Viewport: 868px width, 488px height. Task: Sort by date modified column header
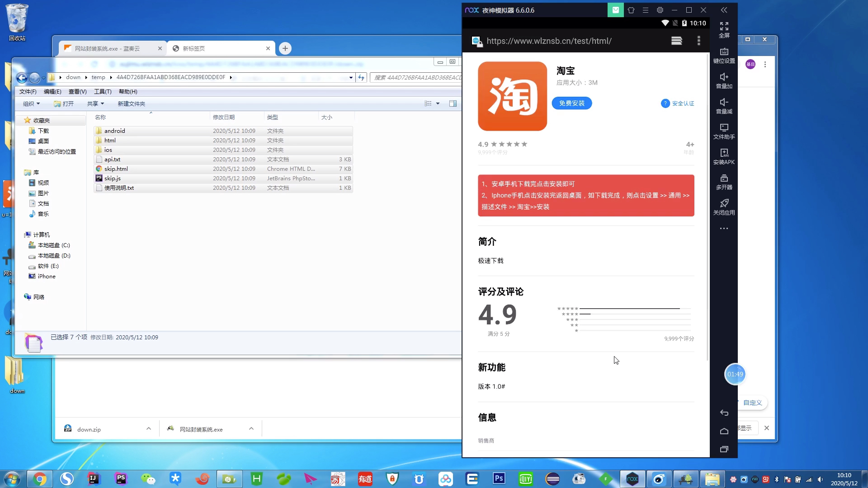237,117
